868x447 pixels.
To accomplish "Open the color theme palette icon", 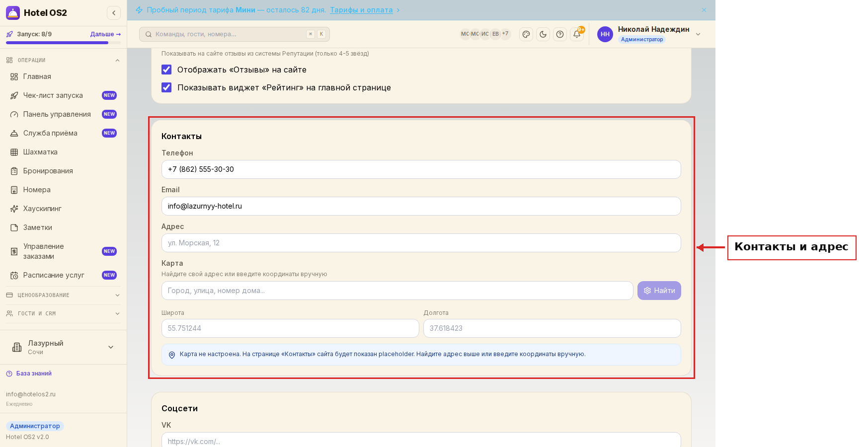I will coord(526,34).
